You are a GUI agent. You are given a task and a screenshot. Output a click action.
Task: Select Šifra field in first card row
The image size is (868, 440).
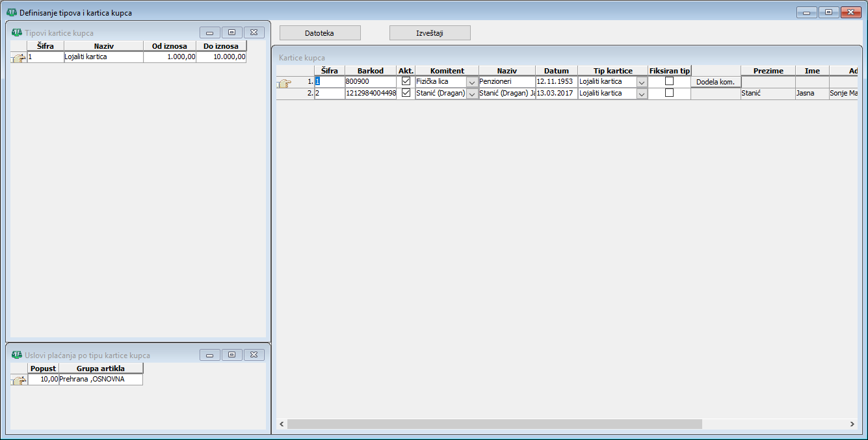click(x=330, y=82)
